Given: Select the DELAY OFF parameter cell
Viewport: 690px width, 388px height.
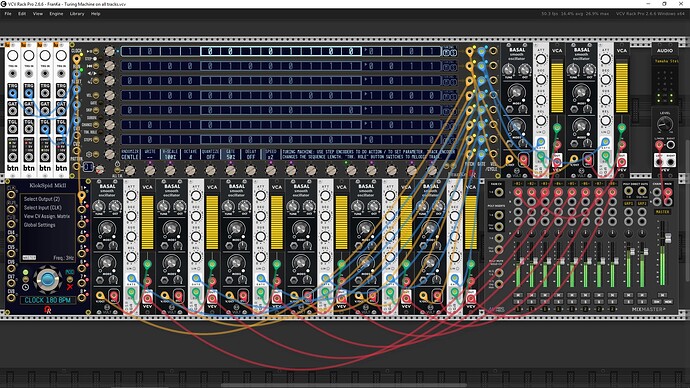Looking at the screenshot, I should (x=251, y=154).
